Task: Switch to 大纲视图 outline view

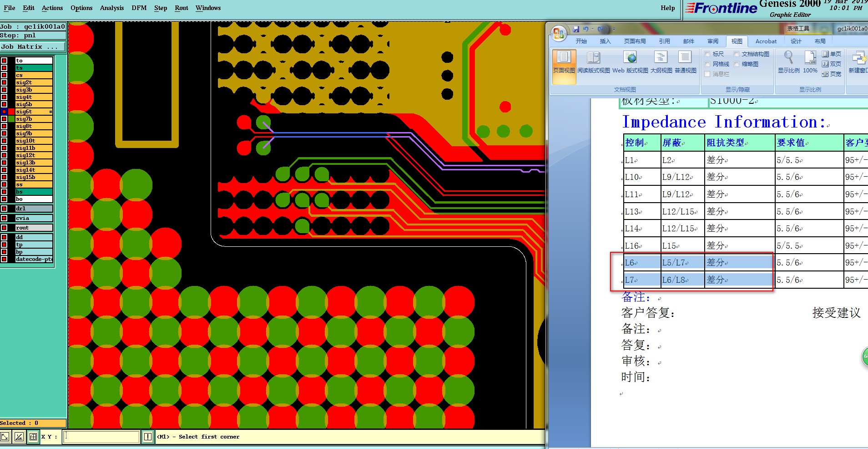Action: tap(661, 62)
